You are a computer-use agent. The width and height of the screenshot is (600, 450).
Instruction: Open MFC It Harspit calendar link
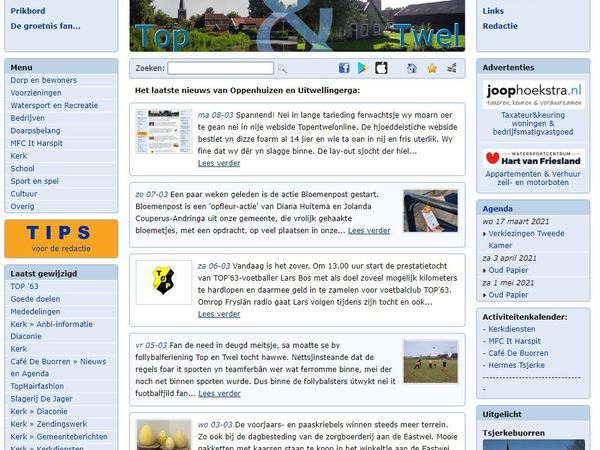coord(514,341)
